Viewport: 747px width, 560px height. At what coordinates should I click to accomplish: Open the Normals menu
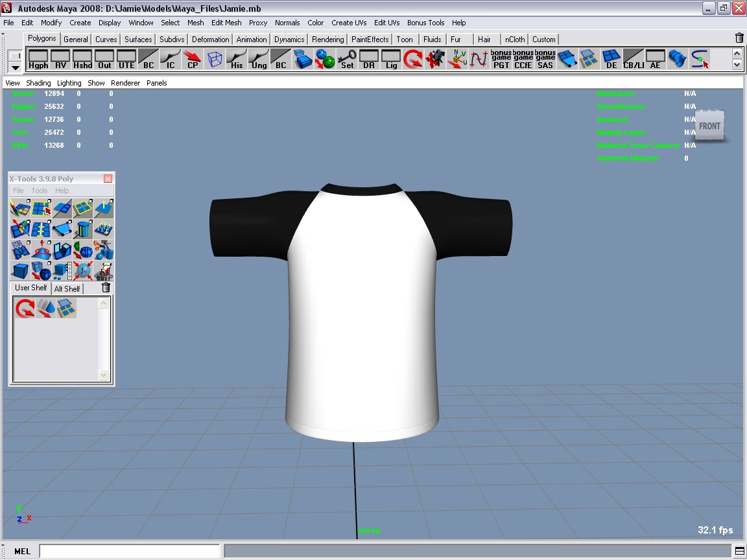(x=287, y=23)
